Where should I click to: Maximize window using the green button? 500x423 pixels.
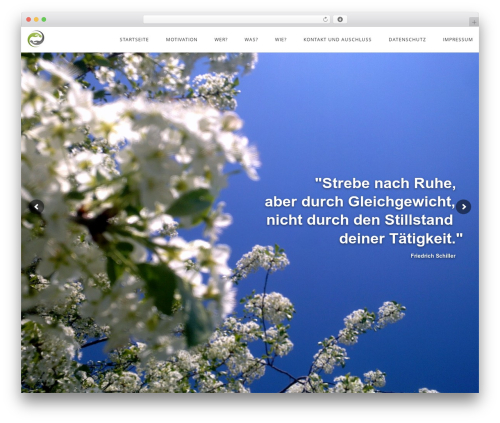tap(44, 19)
